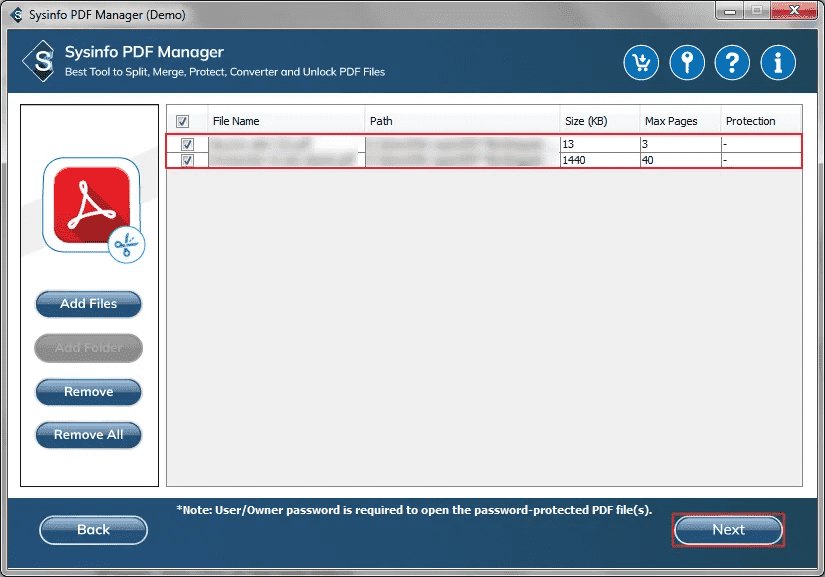Select the Max Pages cell showing 40

(681, 160)
